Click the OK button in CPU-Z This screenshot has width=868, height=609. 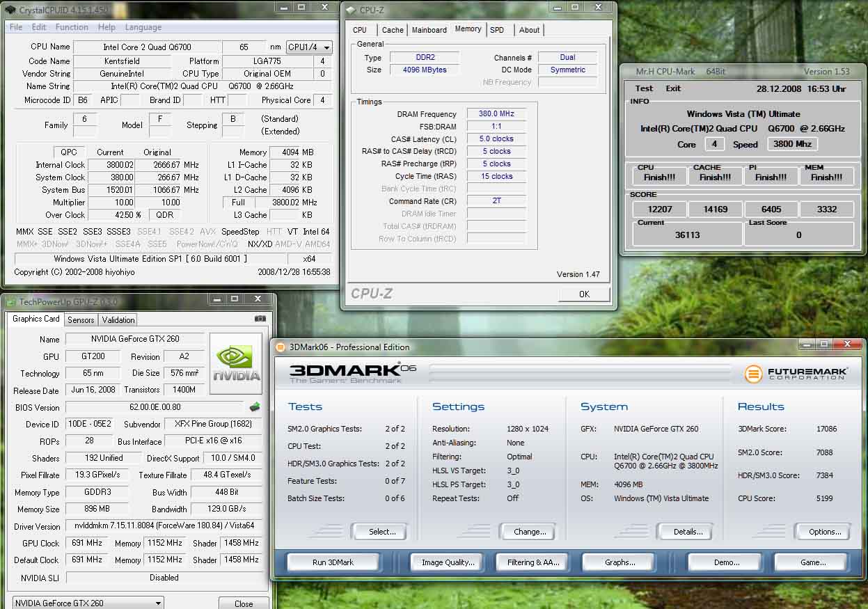point(584,294)
